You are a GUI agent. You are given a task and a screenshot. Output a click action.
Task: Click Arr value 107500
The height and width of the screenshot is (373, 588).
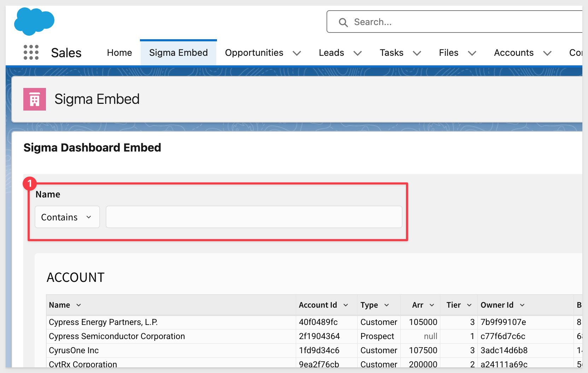click(x=423, y=350)
